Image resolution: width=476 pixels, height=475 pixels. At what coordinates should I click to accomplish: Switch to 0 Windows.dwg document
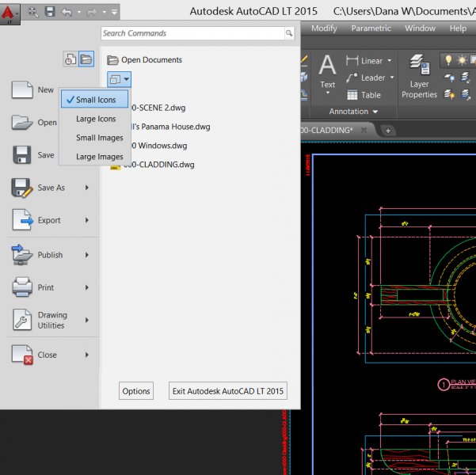[158, 146]
